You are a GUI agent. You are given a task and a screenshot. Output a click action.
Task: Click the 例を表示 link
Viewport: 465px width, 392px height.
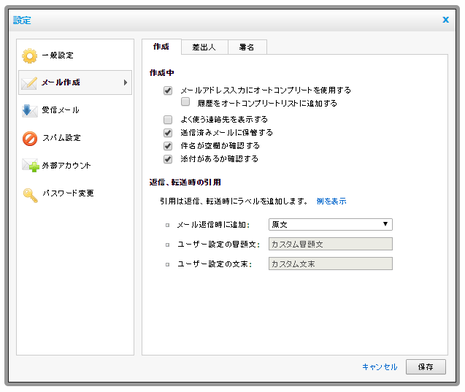(331, 201)
